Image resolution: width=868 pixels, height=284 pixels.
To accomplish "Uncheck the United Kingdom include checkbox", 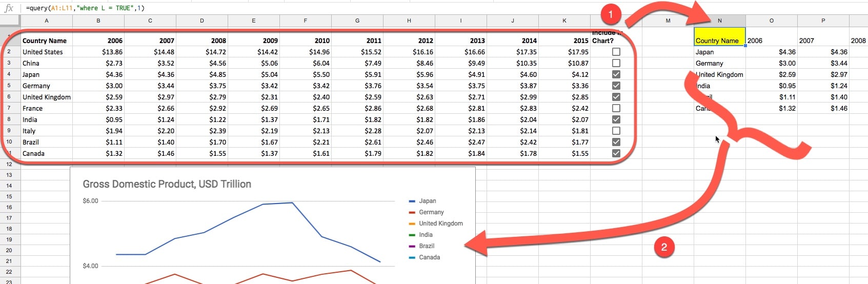I will (x=616, y=97).
